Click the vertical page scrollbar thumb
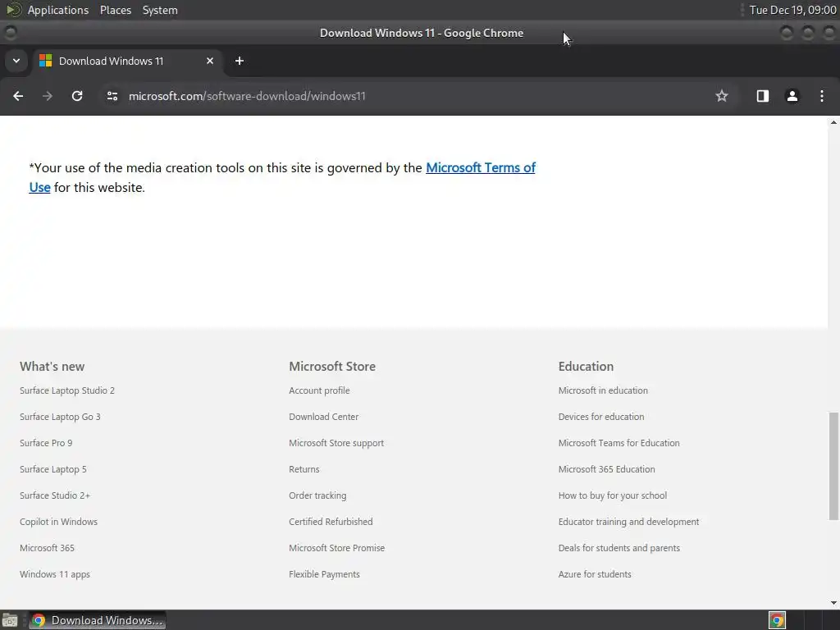 [833, 466]
